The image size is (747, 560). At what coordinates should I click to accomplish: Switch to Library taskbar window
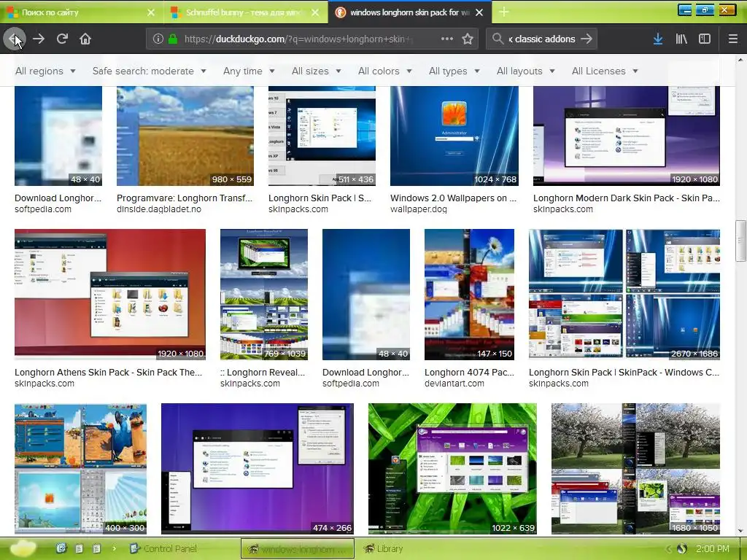click(x=384, y=548)
